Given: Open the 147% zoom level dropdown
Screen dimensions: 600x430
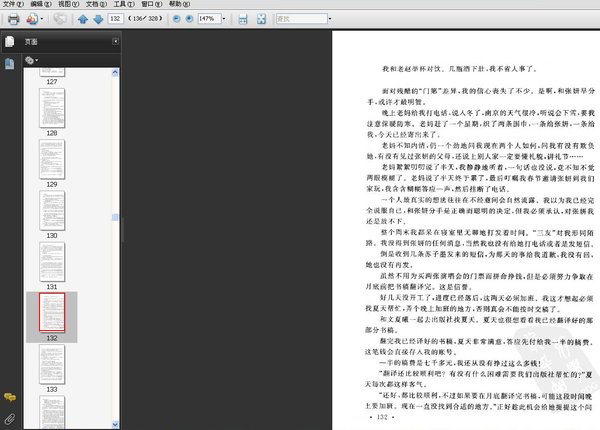Looking at the screenshot, I should click(223, 19).
